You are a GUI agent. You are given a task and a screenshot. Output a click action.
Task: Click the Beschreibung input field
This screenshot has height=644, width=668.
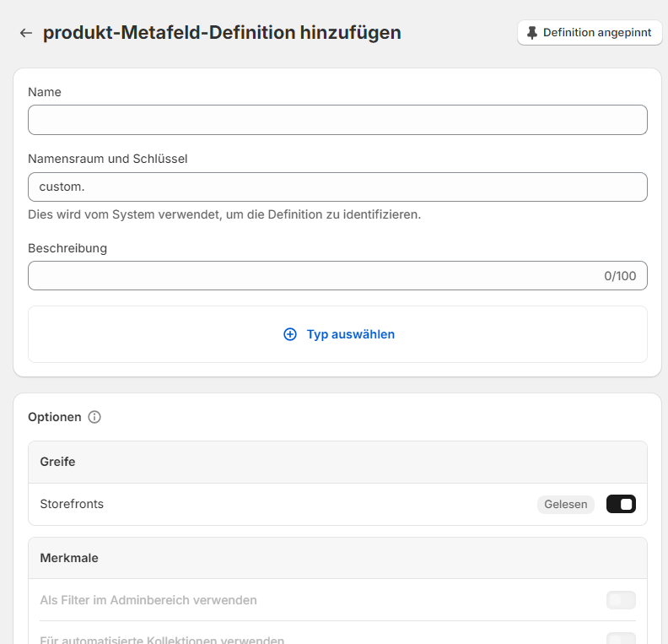312,275
